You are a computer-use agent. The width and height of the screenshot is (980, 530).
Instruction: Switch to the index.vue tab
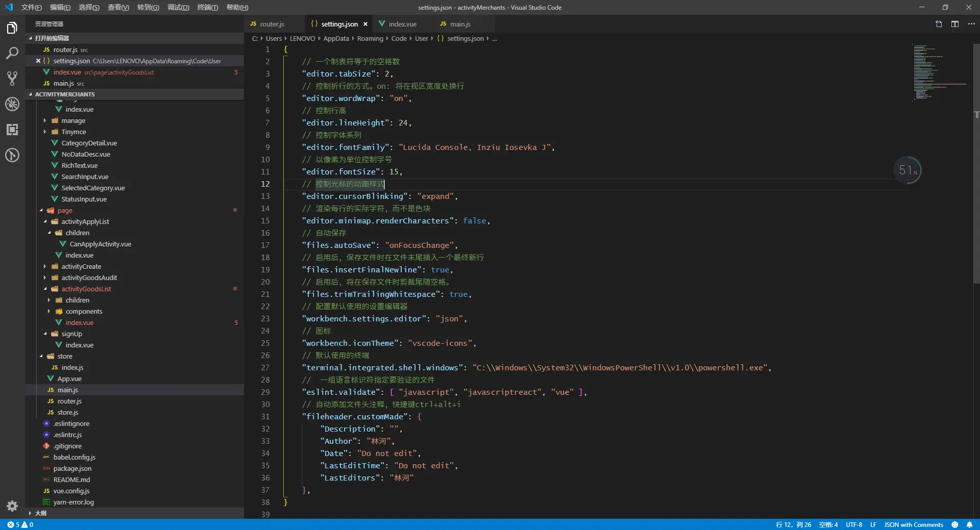(402, 24)
